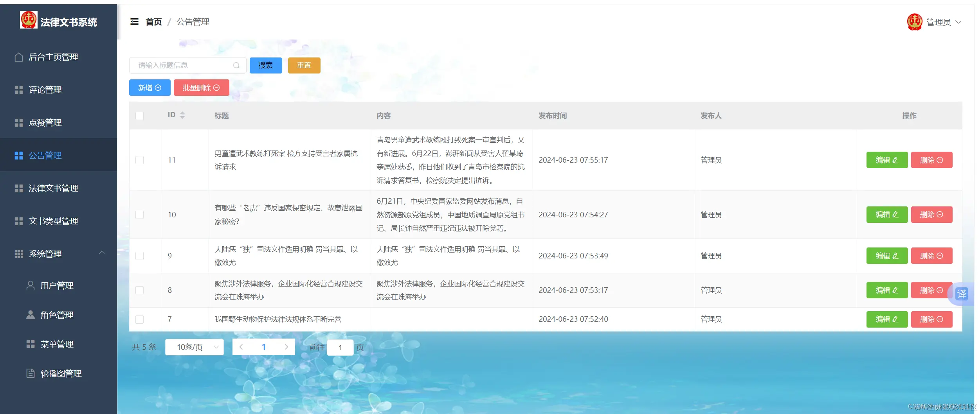
Task: Collapse the 系统管理 submenu
Action: pos(102,253)
